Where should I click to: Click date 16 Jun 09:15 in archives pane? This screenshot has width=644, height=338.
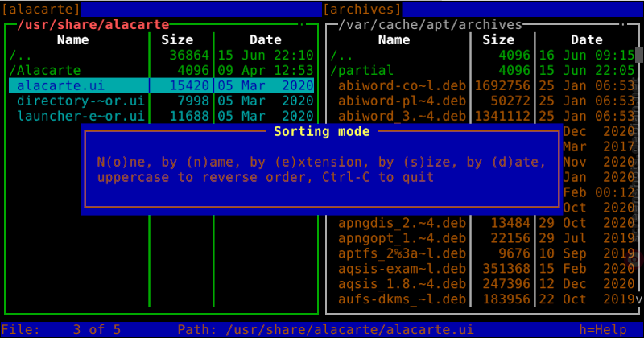tap(587, 55)
